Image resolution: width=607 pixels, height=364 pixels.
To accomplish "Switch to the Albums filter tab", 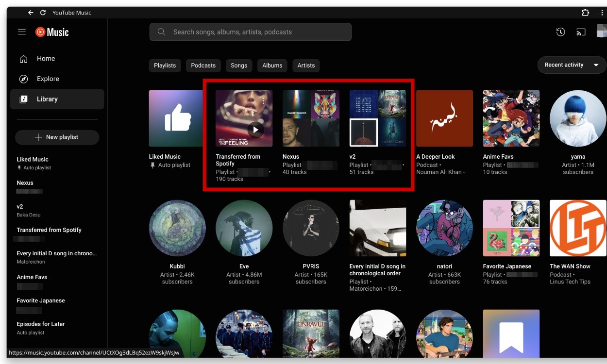I will pyautogui.click(x=272, y=65).
